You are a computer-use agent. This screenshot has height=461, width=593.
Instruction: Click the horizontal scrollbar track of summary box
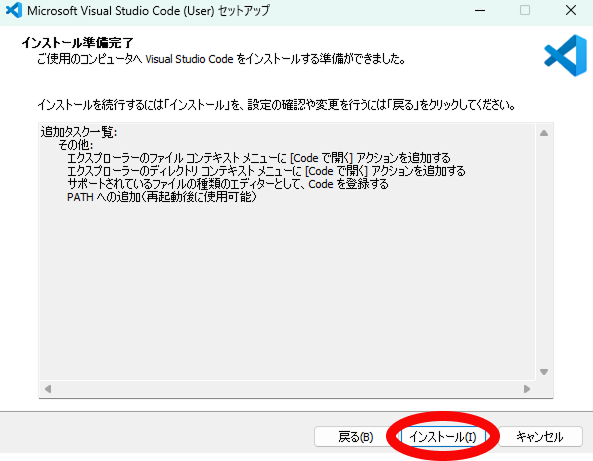[x=287, y=389]
